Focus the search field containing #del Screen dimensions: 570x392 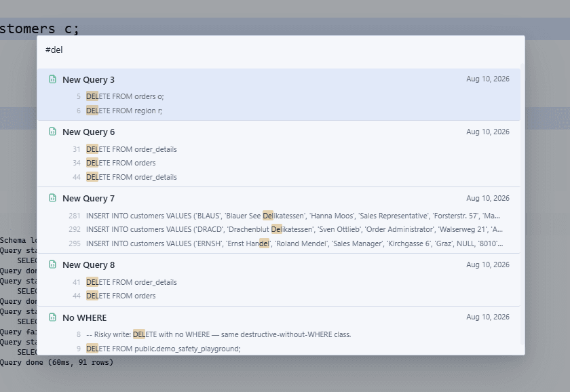pos(280,50)
